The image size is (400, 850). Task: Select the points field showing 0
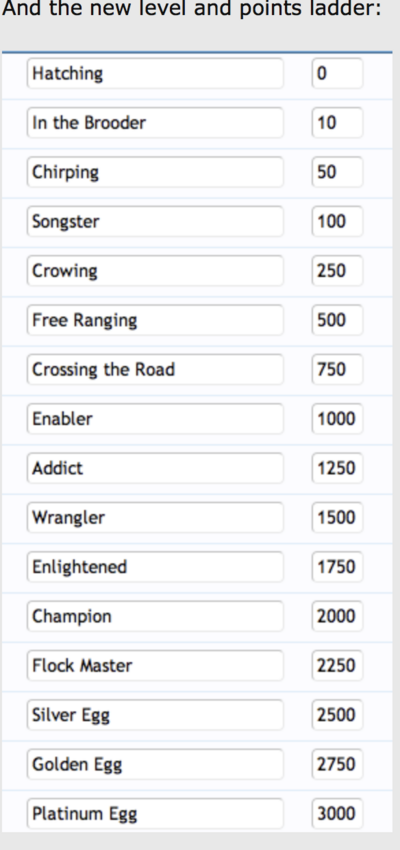(x=337, y=73)
